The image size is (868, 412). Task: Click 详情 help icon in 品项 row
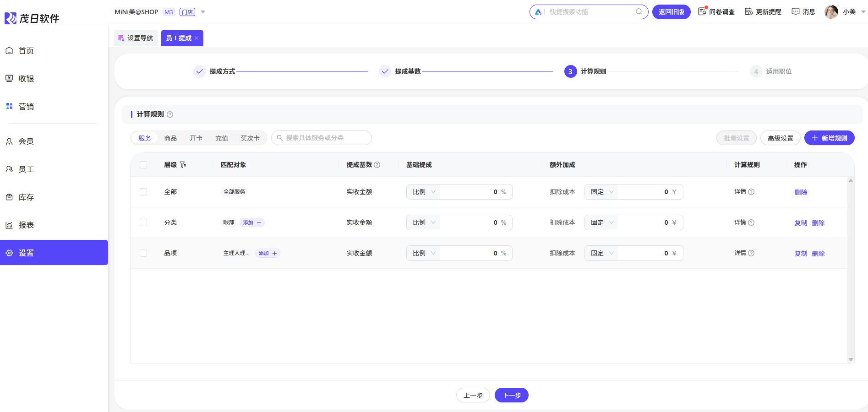[751, 253]
